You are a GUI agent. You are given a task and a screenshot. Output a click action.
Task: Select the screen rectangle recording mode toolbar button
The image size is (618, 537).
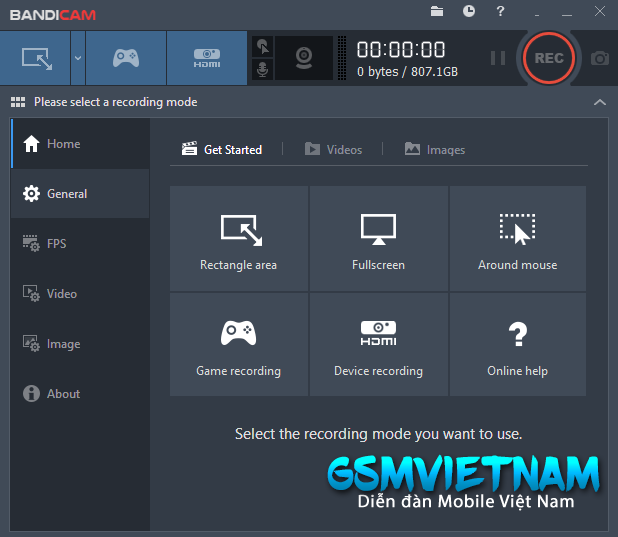tap(35, 58)
